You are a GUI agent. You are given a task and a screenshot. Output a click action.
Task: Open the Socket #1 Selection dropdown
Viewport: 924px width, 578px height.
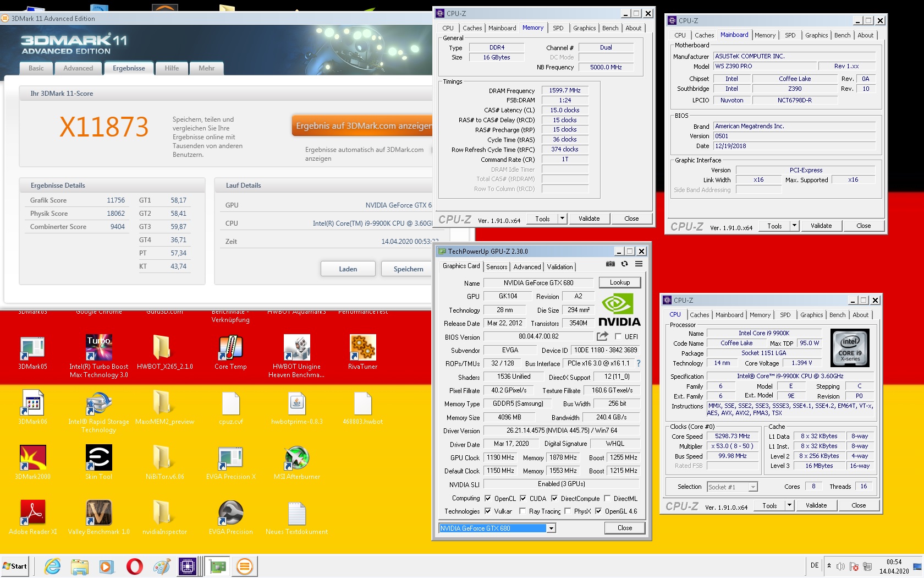tap(753, 487)
